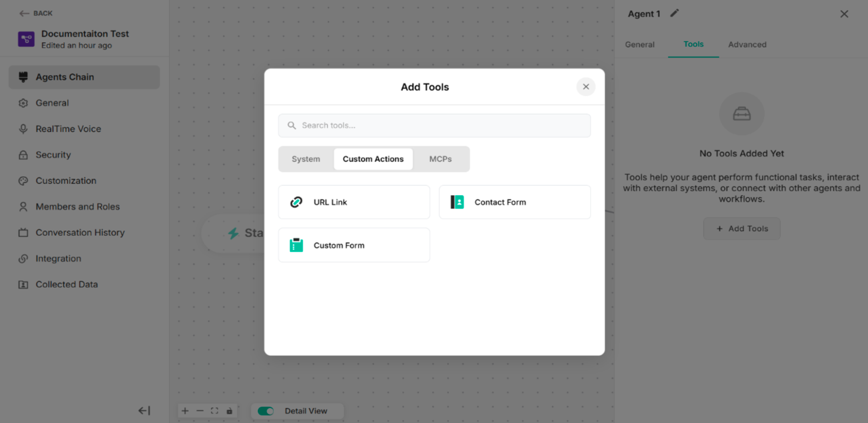
Task: Zoom in on canvas with plus icon
Action: (x=185, y=411)
